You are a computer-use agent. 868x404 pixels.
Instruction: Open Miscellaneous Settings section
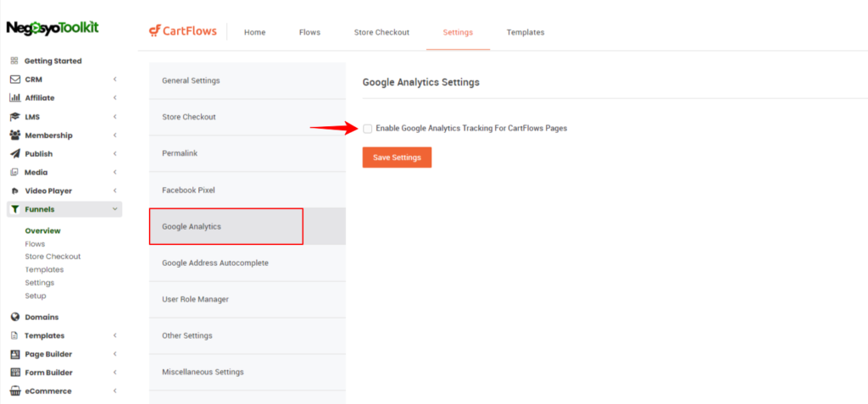[x=248, y=372]
